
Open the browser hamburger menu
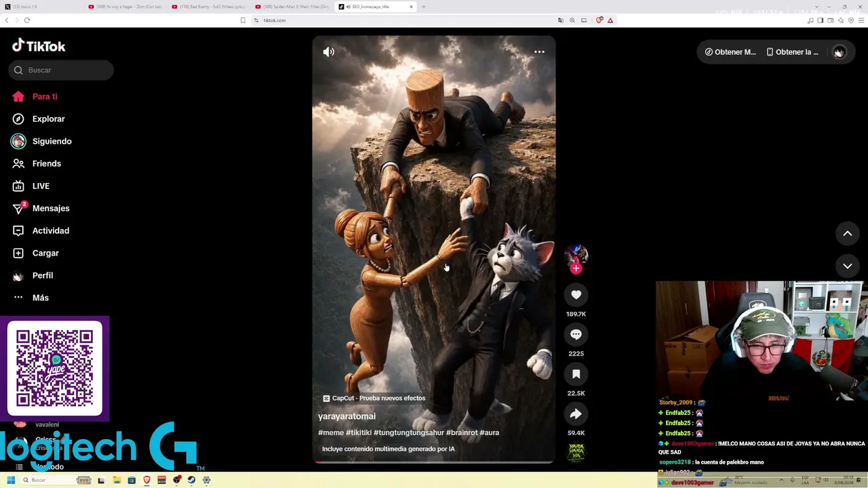click(861, 20)
